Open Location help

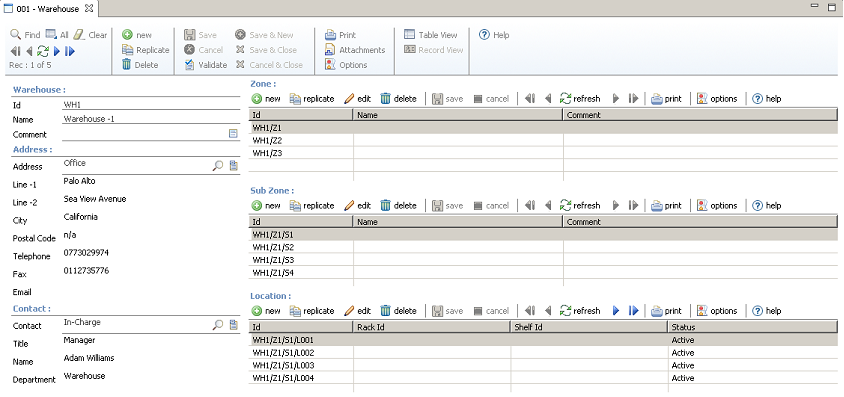[766, 311]
